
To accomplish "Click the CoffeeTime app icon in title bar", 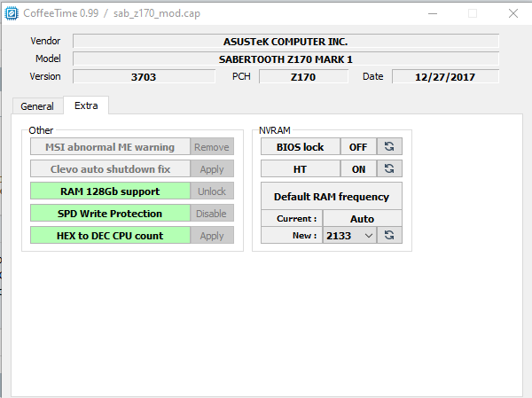I will 12,13.
